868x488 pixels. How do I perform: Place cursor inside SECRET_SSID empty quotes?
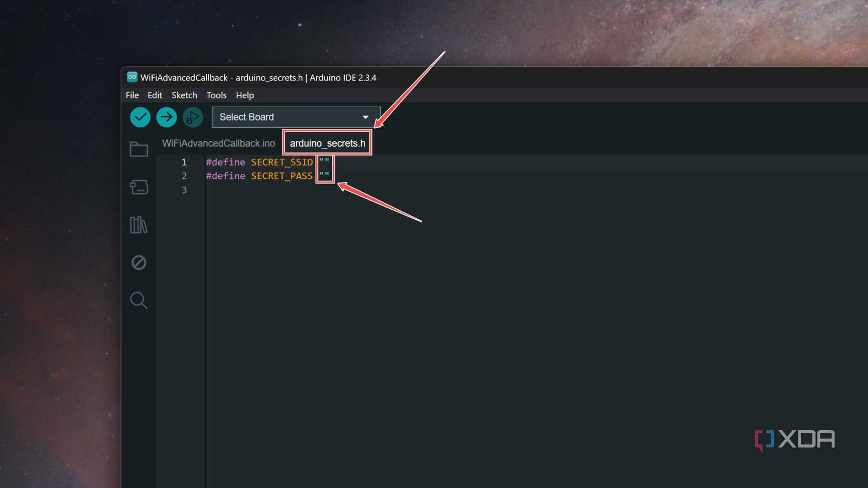(x=325, y=162)
